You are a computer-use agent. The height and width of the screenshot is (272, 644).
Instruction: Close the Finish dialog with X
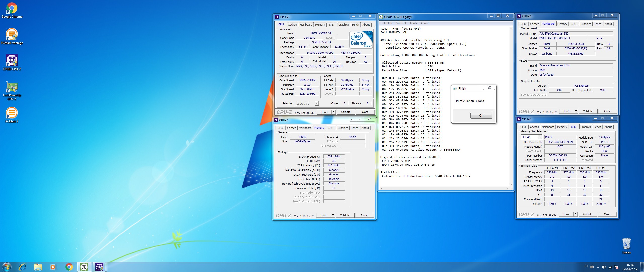[489, 87]
